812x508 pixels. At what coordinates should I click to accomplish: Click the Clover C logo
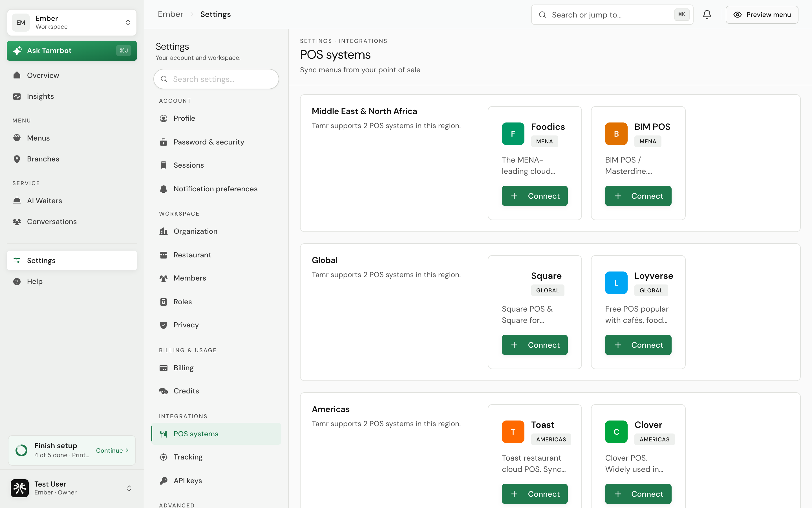pyautogui.click(x=616, y=432)
